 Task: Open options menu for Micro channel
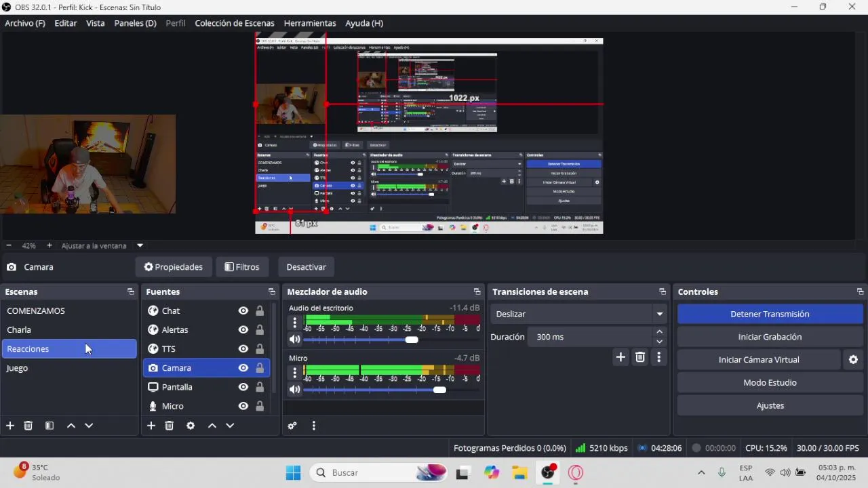coord(295,373)
